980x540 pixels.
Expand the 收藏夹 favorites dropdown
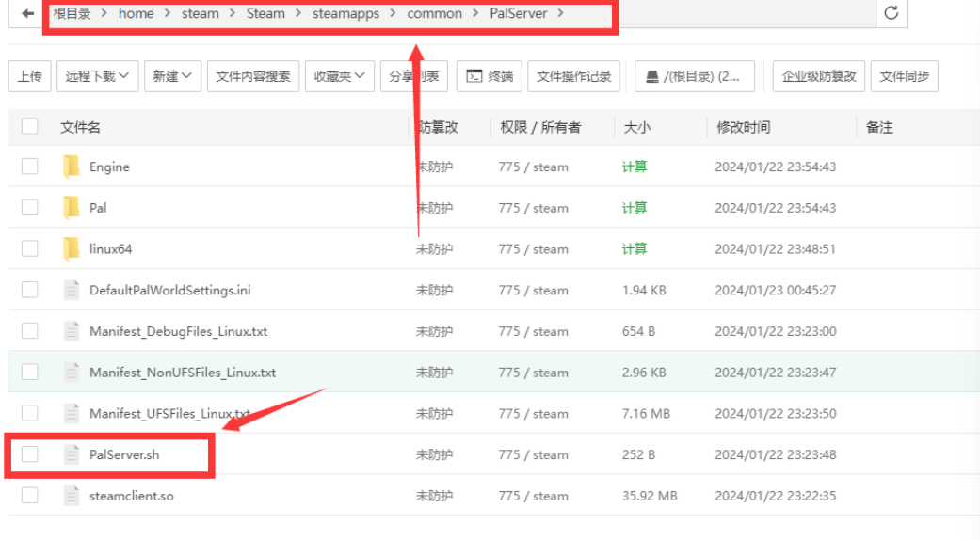pos(340,76)
